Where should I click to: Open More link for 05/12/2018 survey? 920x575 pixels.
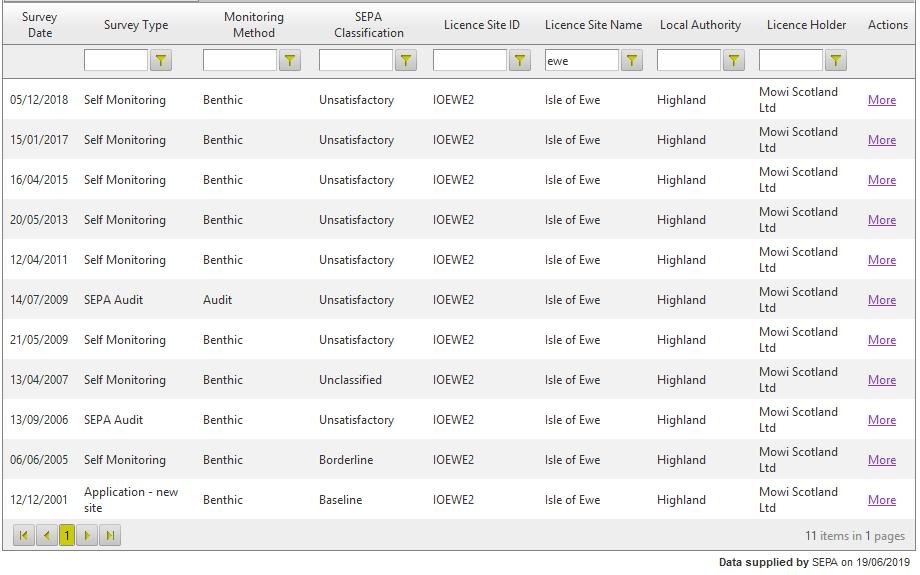pos(881,100)
